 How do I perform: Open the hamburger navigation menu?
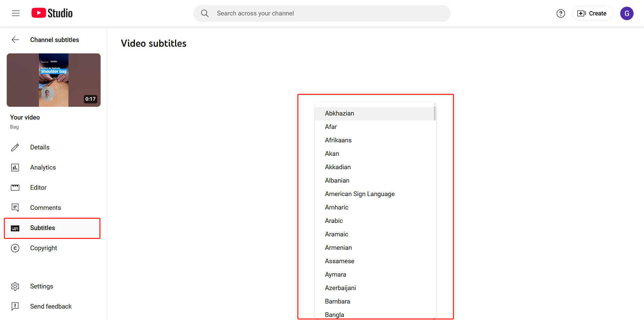[15, 13]
